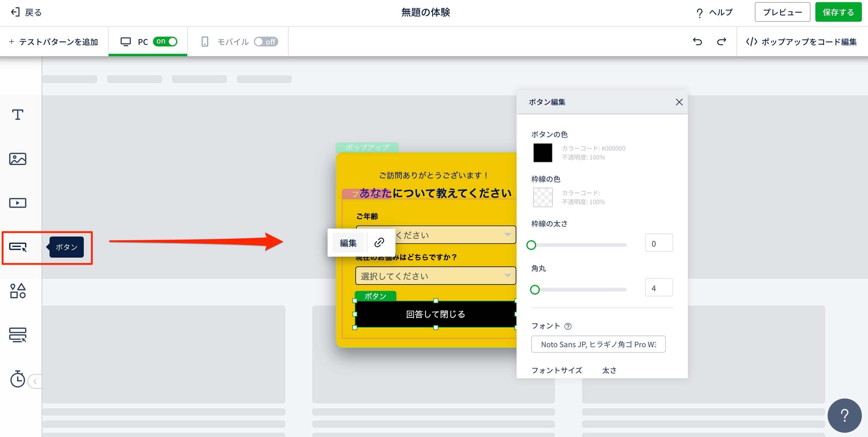Toggle the モバイル off switch
The height and width of the screenshot is (437, 868).
[x=266, y=42]
